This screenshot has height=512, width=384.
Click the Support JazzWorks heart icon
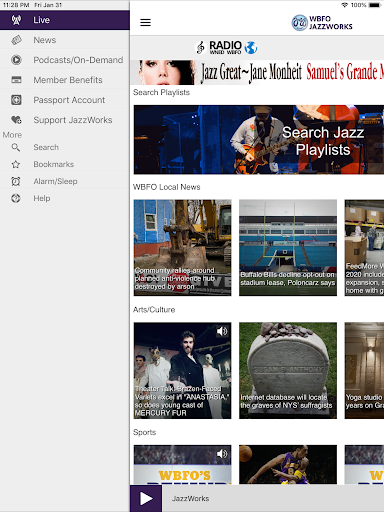(x=16, y=120)
